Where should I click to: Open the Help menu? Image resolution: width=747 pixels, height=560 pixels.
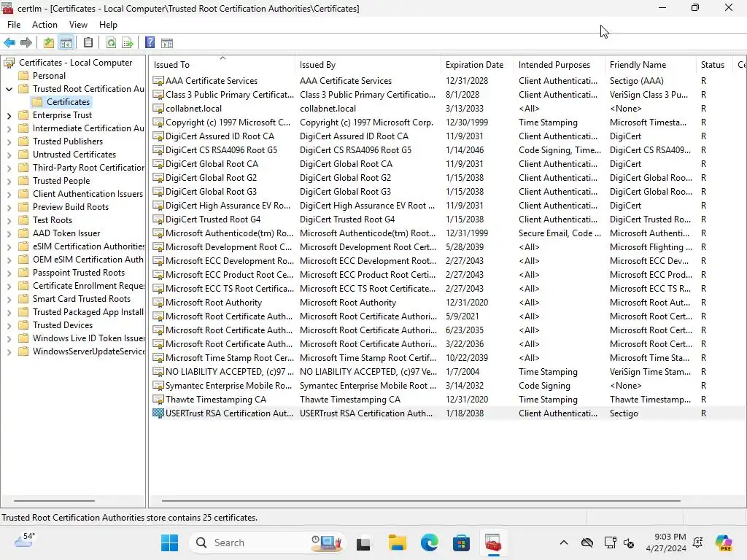pos(108,25)
